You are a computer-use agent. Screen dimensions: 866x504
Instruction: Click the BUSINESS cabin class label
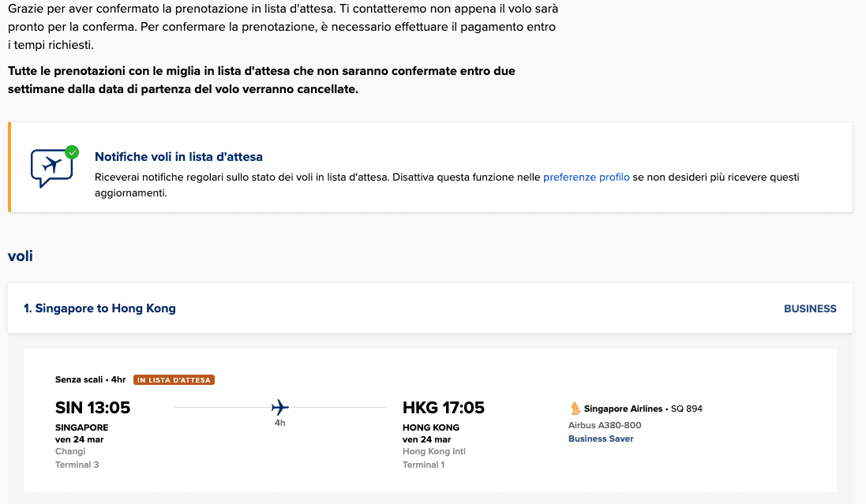810,308
